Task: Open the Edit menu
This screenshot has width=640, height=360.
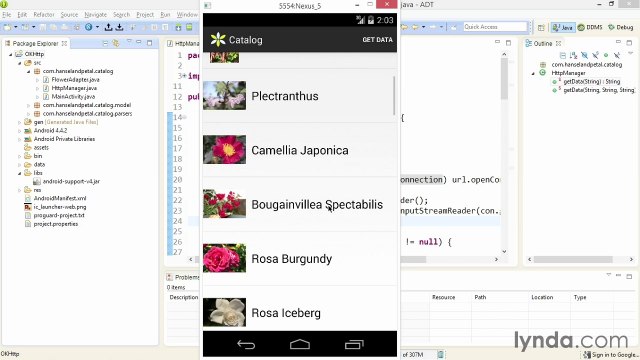Action: (22, 15)
